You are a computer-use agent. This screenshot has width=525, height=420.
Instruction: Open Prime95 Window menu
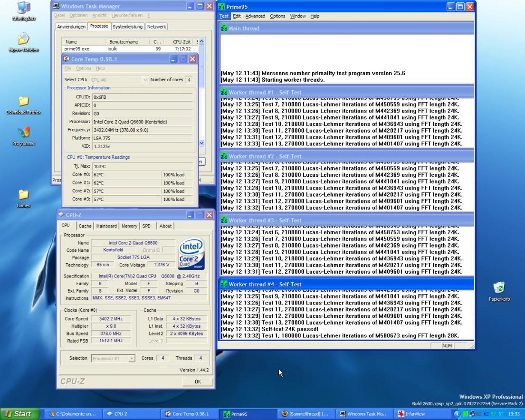pyautogui.click(x=297, y=16)
